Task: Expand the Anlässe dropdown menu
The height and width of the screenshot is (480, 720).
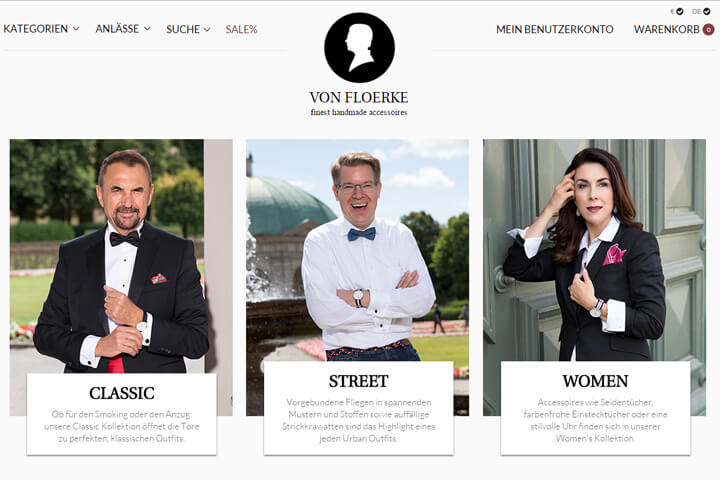Action: 123,28
